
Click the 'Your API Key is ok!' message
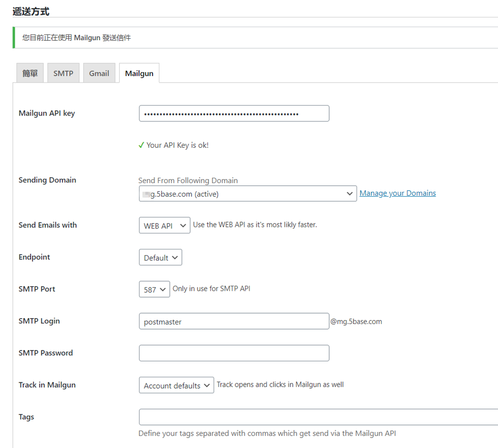pos(178,145)
